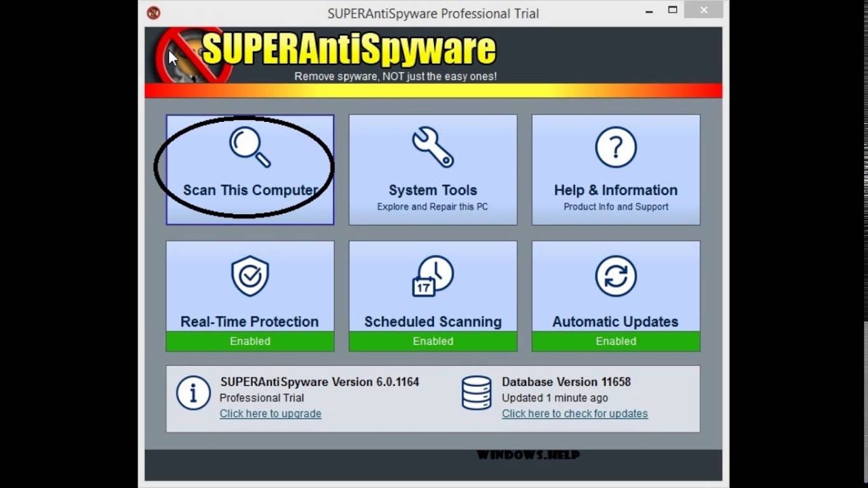Open Automatic Updates refresh icon
Screen dimensions: 868x488
[616, 276]
